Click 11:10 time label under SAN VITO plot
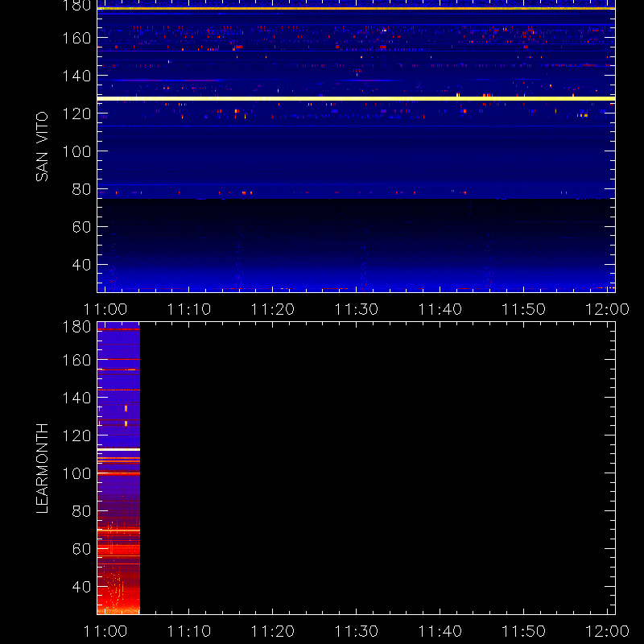Image resolution: width=644 pixels, height=644 pixels. click(189, 309)
